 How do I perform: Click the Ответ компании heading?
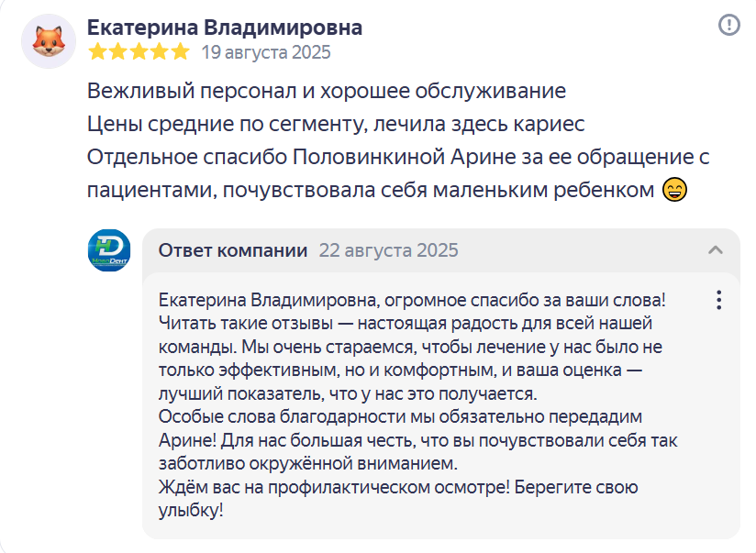point(233,250)
